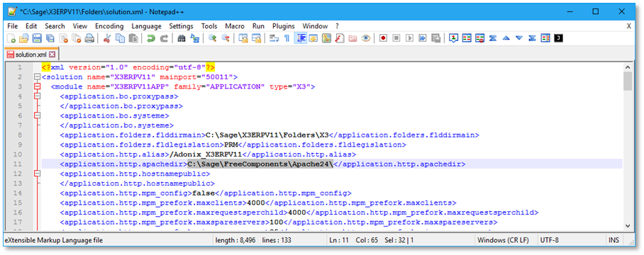Click the Show all characters pilcrow icon
Image resolution: width=644 pixels, height=255 pixels.
coord(287,38)
